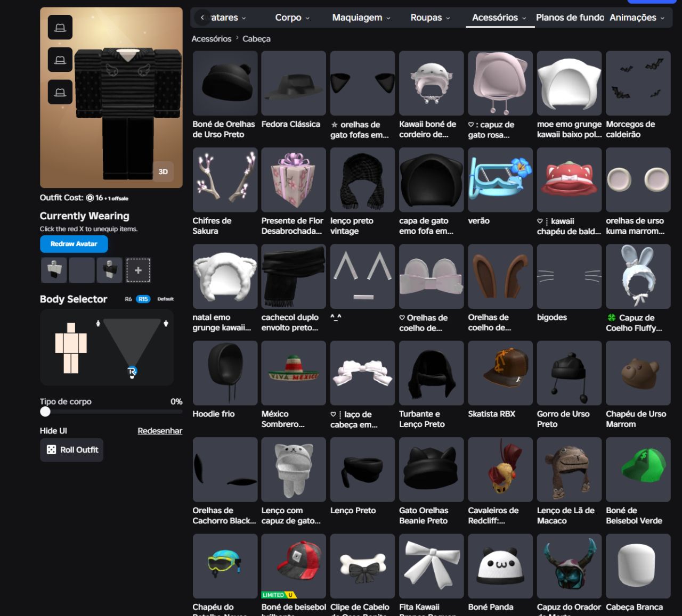682x616 pixels.
Task: Expand the Acessórios tab dropdown
Action: [500, 18]
